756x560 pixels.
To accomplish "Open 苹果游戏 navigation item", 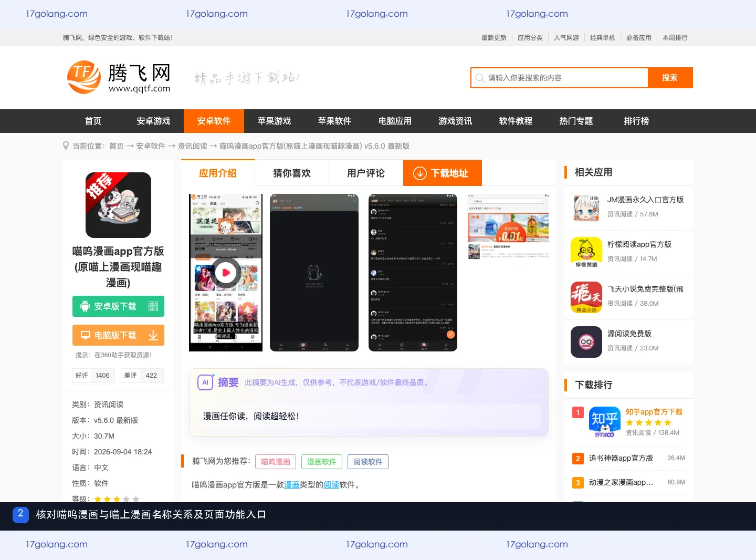I will pos(274,121).
